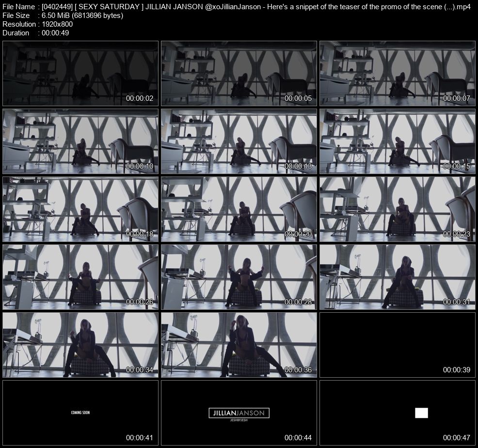This screenshot has height=448, width=478.
Task: Open the 00:00:07 frame thumbnail
Action: point(397,73)
